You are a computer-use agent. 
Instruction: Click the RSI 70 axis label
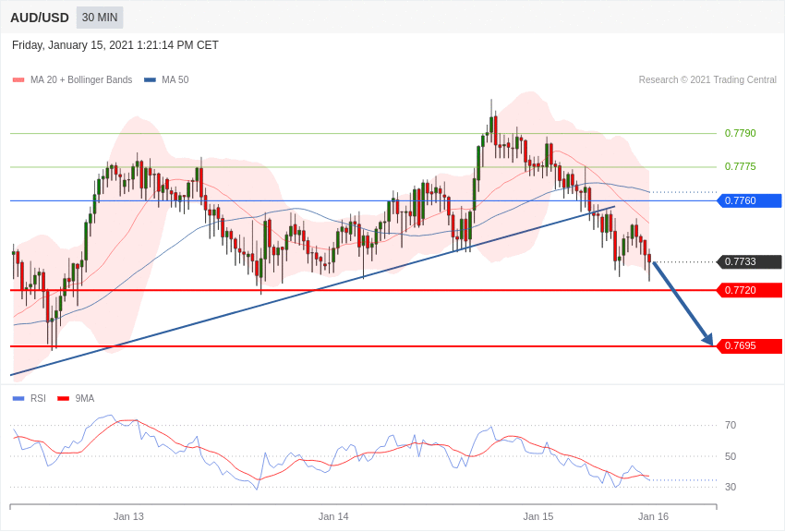[731, 426]
